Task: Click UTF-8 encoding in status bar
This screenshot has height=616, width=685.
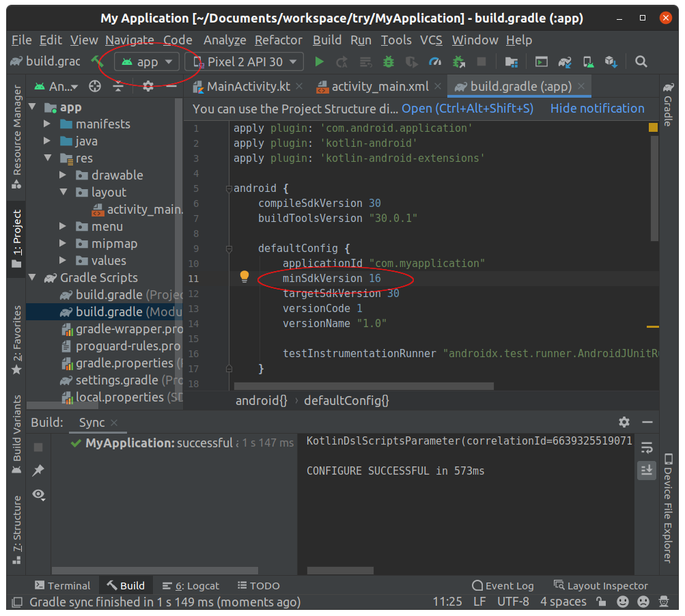Action: (x=513, y=602)
